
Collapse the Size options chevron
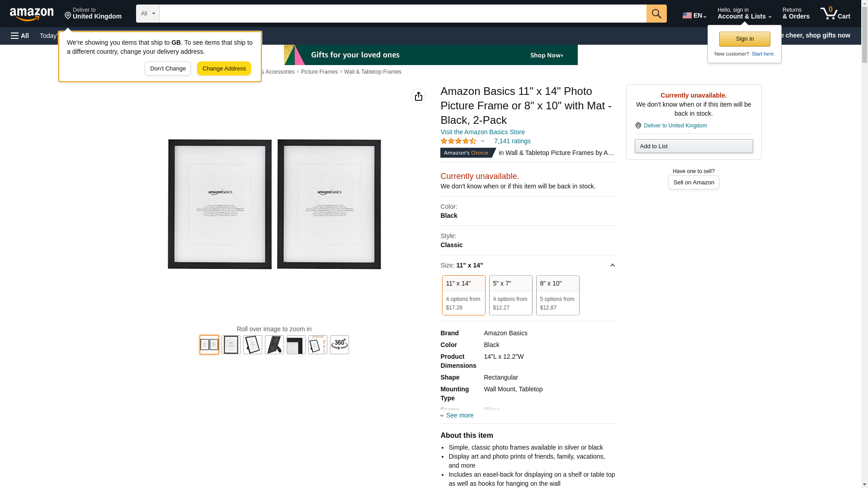pos(613,265)
